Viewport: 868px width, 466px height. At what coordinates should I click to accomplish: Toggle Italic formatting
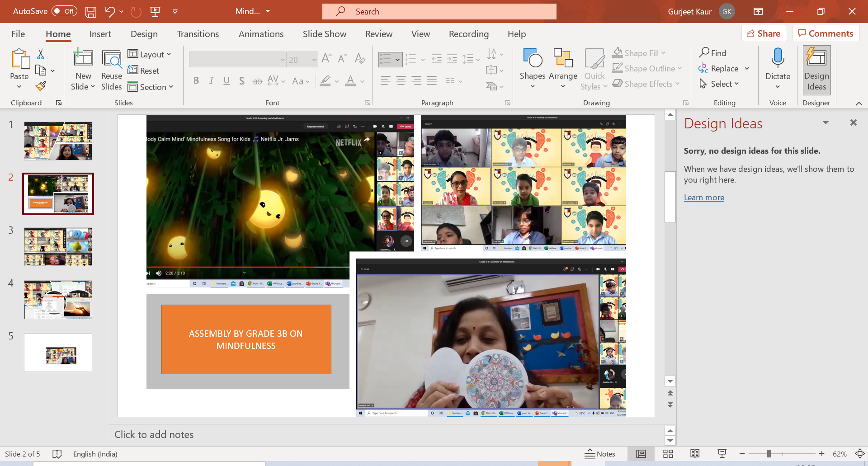211,81
